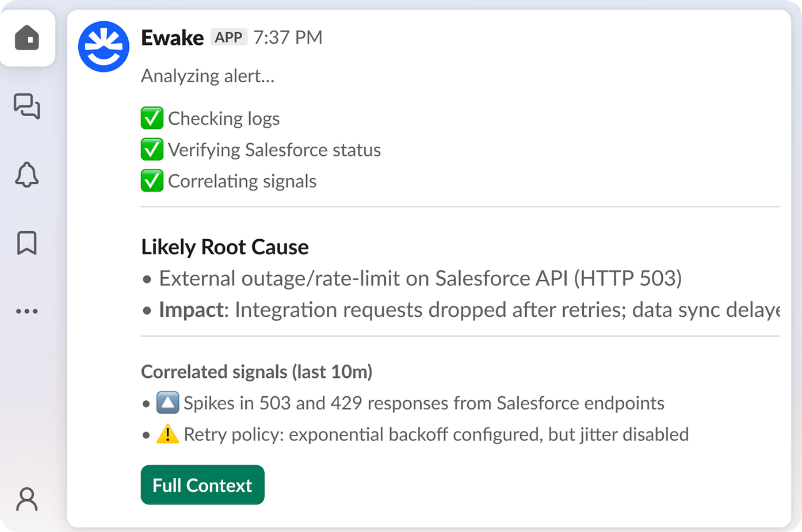This screenshot has width=802, height=532.
Task: Open the Full Context button
Action: [x=203, y=485]
